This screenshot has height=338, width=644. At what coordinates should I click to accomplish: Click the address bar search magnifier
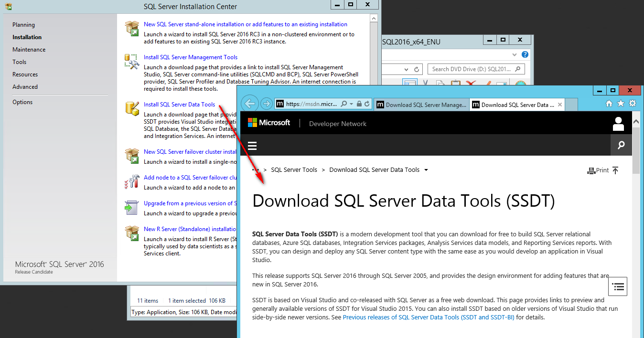(344, 104)
